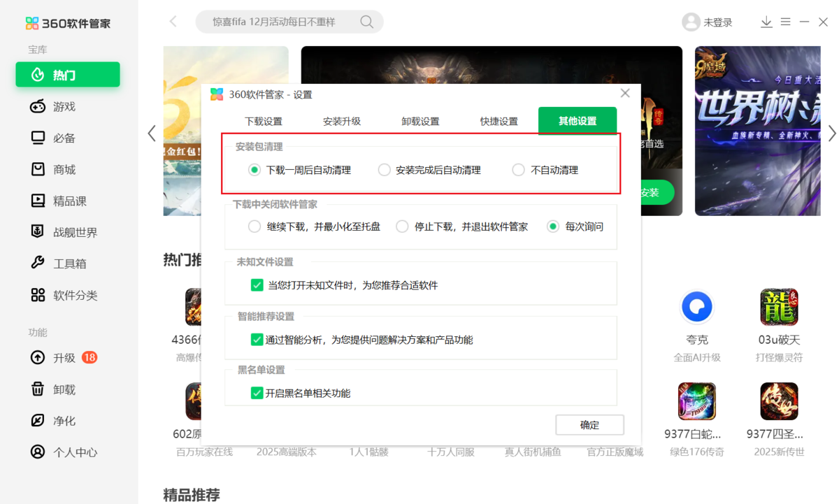This screenshot has width=839, height=504.
Task: Select 不自动清理 option
Action: click(x=545, y=170)
